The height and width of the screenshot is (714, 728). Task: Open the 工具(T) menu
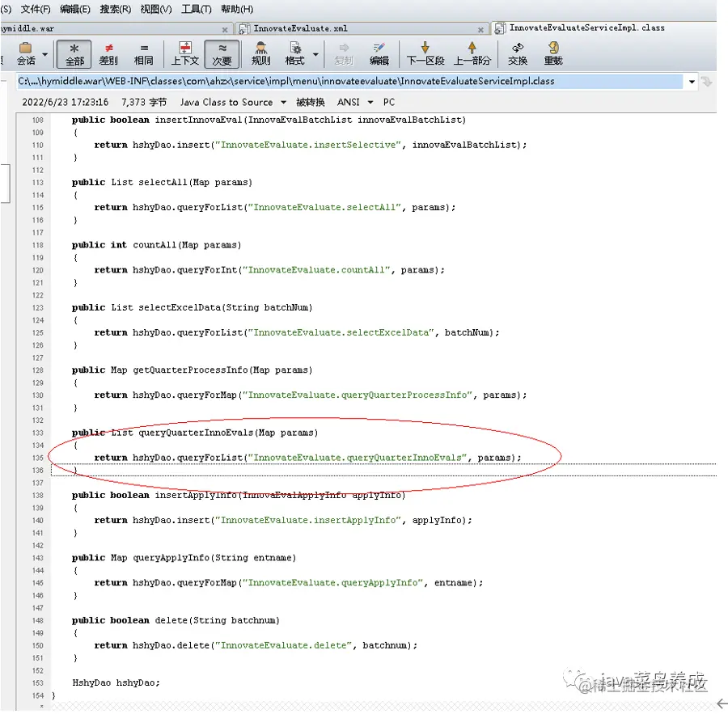pos(196,9)
